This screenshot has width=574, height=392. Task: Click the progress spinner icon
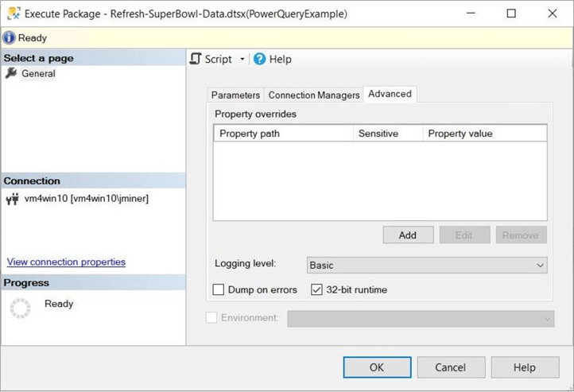coord(20,309)
